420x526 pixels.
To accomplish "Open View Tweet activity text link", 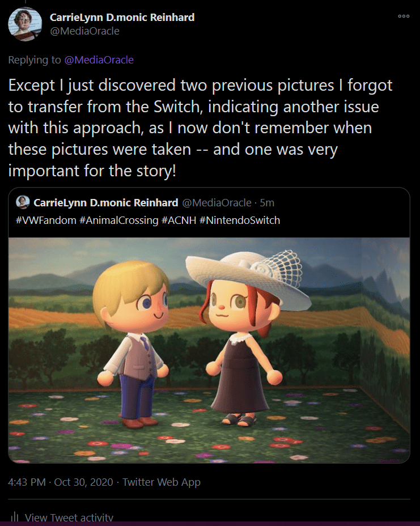I will click(69, 517).
